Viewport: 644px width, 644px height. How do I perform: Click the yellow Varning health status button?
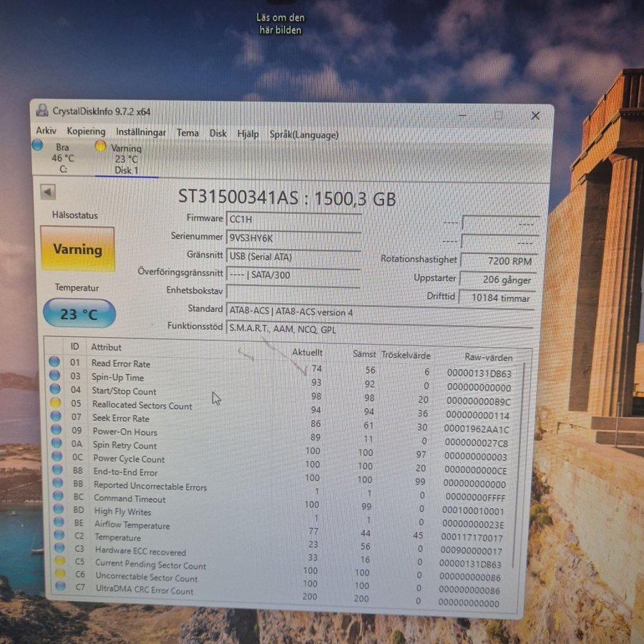coord(77,249)
